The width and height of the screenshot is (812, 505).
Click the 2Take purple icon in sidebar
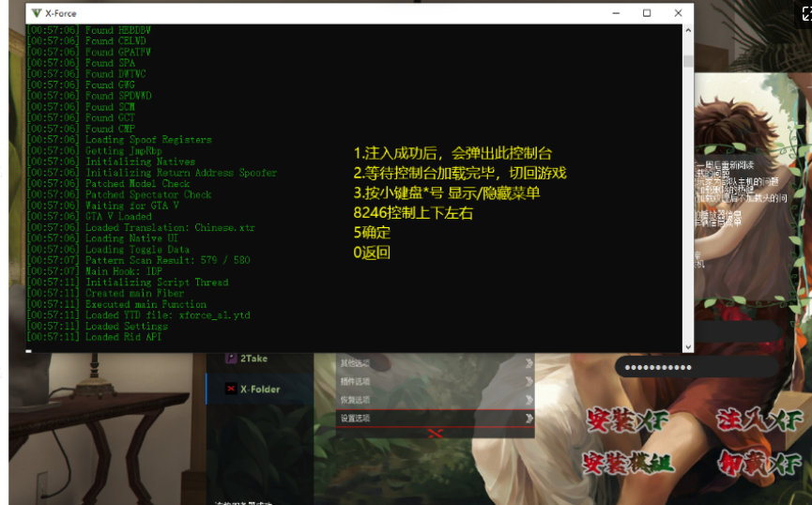[231, 358]
